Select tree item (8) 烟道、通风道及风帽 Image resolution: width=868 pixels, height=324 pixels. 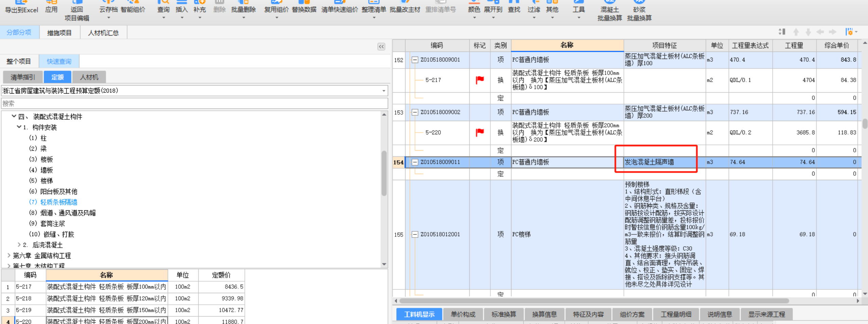(x=62, y=213)
